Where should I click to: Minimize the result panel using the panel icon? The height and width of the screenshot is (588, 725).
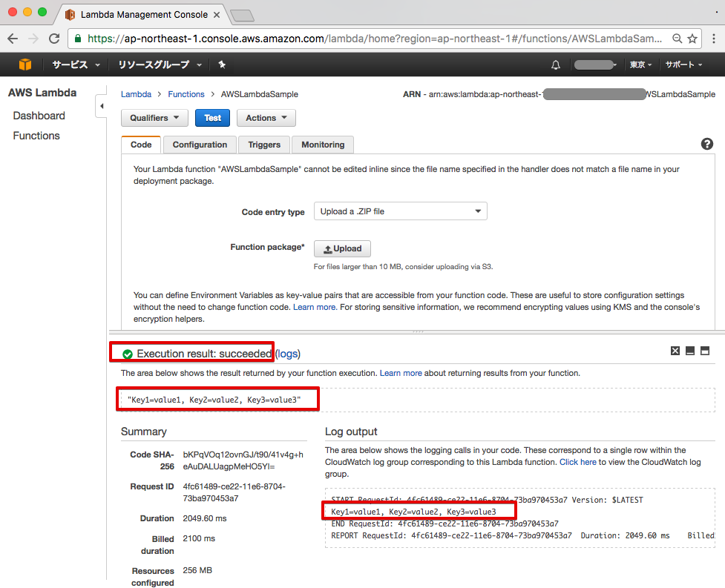click(690, 350)
